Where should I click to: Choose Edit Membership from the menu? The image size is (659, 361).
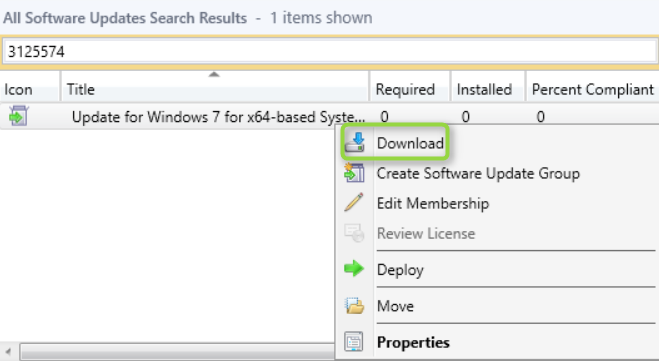tap(433, 203)
